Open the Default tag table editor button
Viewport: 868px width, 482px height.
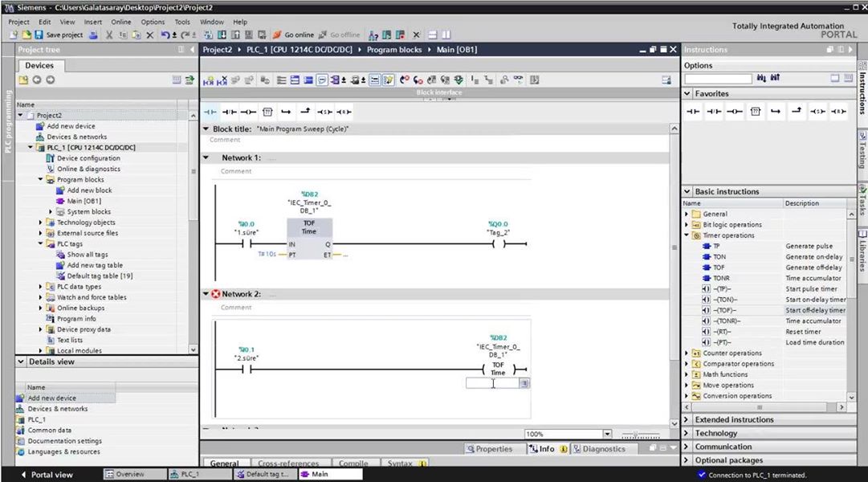coord(266,474)
